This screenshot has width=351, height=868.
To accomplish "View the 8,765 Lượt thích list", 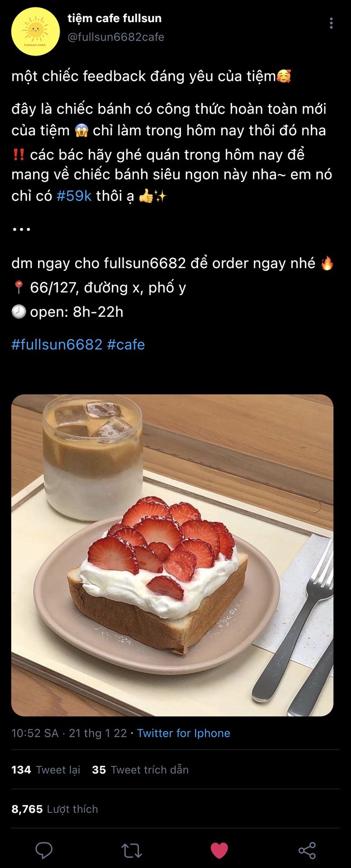I will click(55, 809).
